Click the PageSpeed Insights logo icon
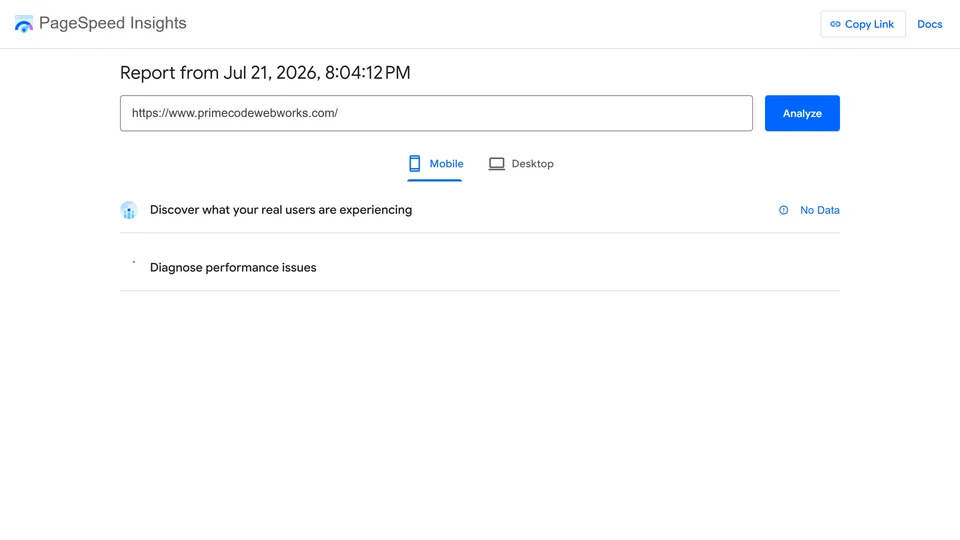Screen dimensions: 960x540 point(24,24)
